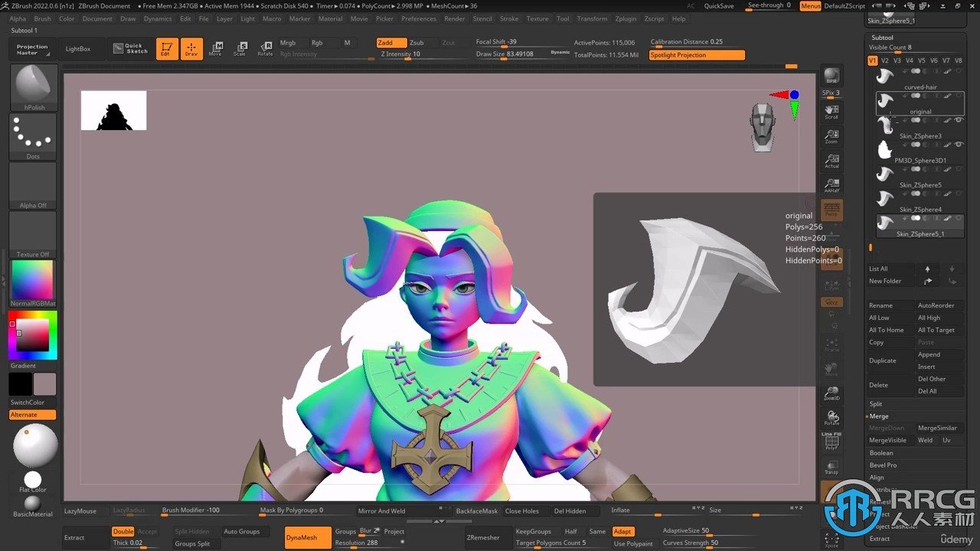Click the Zoom3D icon
The height and width of the screenshot is (551, 980).
[831, 393]
